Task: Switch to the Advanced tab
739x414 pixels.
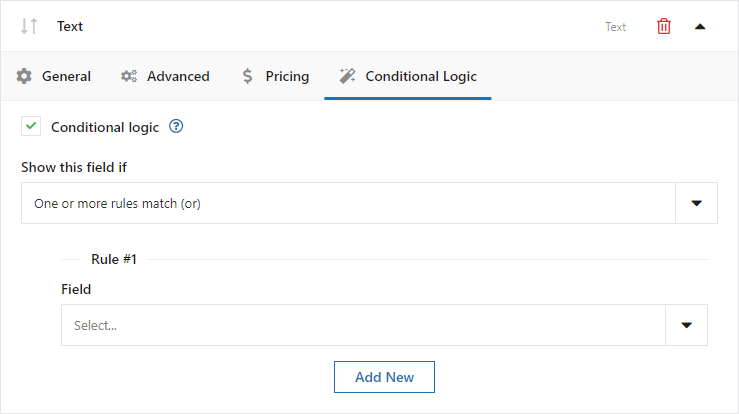Action: pyautogui.click(x=165, y=76)
